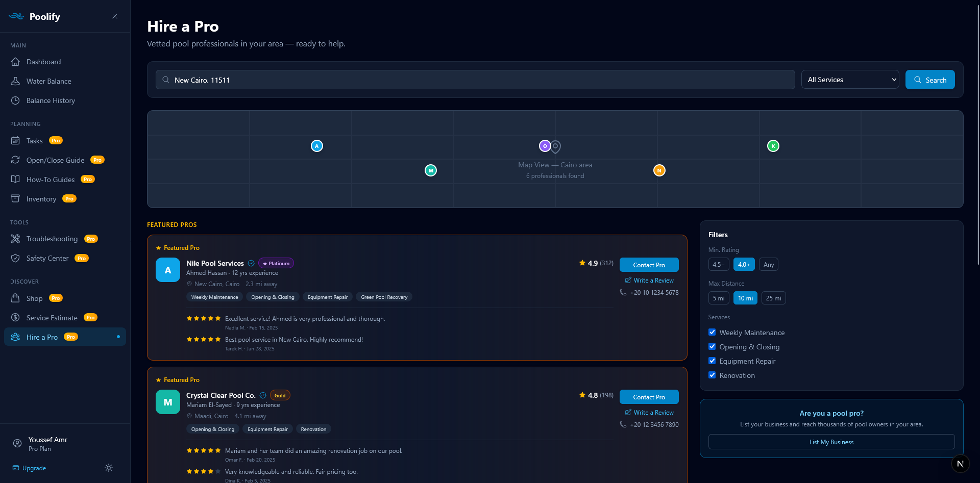The image size is (980, 483).
Task: Click the round N button in the corner
Action: coord(960,464)
